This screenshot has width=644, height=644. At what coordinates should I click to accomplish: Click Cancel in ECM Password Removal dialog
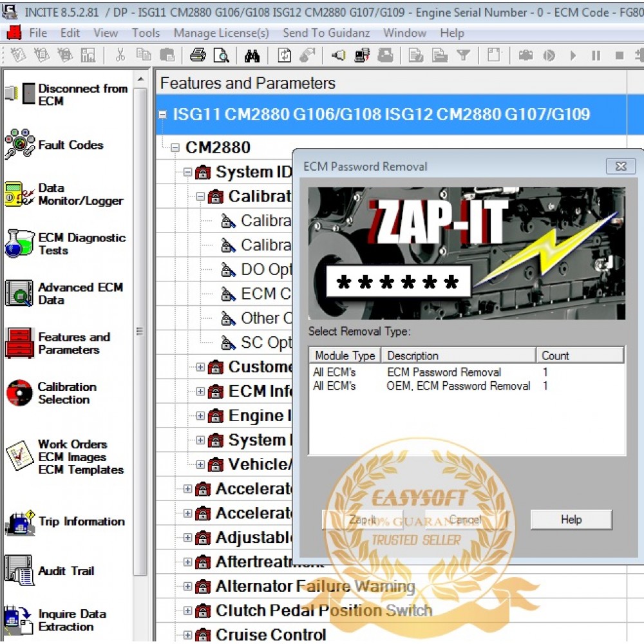(x=466, y=520)
